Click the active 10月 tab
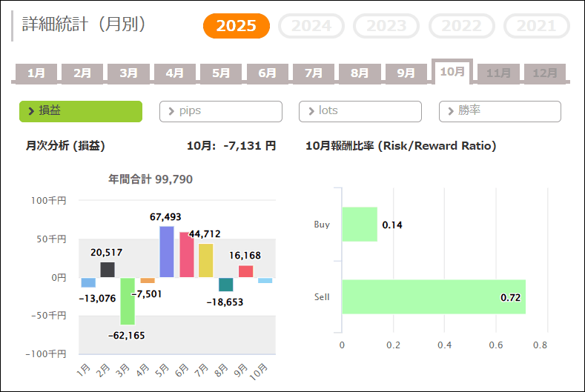Viewport: 585px width, 392px height. coord(452,72)
